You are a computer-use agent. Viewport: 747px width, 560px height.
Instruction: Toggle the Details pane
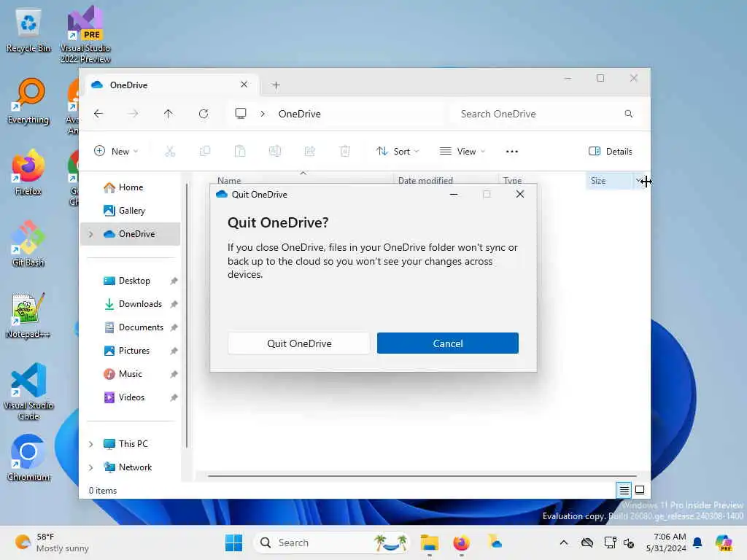coord(611,152)
